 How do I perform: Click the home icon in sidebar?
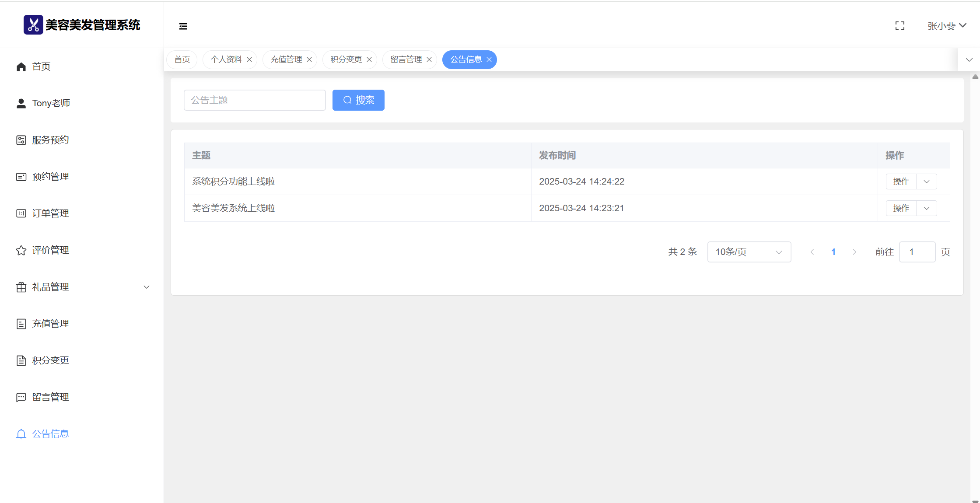(21, 66)
